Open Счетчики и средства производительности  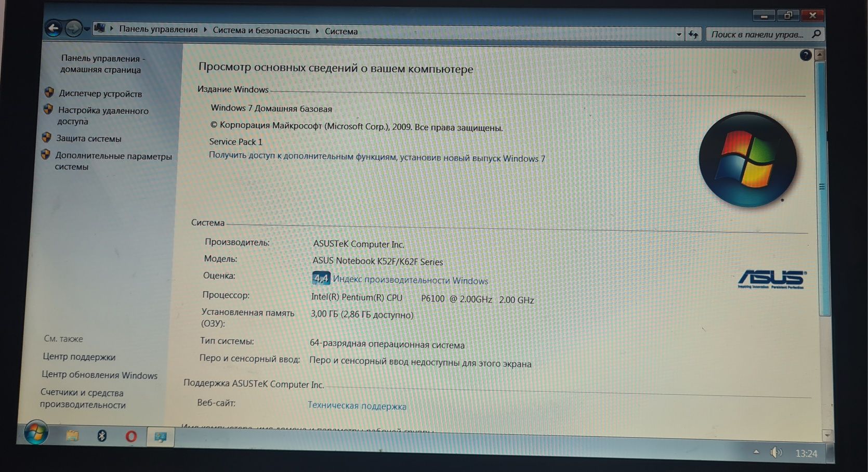pyautogui.click(x=83, y=399)
